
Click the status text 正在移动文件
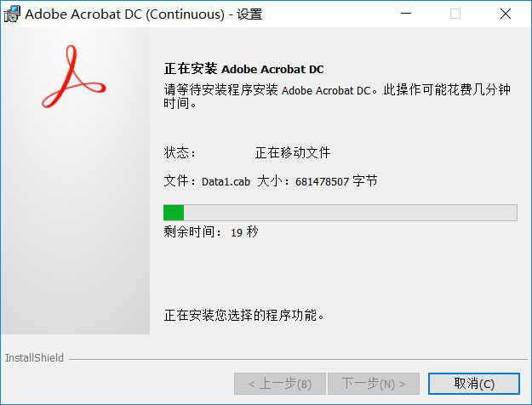click(293, 152)
